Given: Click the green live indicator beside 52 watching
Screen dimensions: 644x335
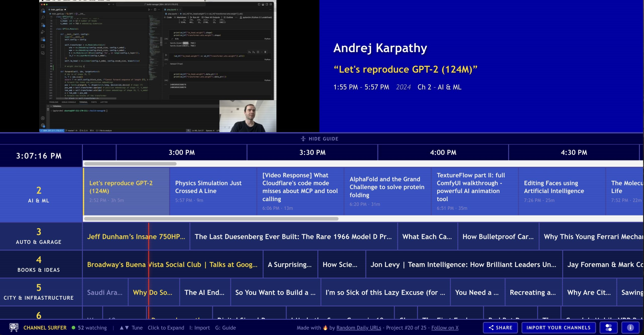Looking at the screenshot, I should pos(73,327).
